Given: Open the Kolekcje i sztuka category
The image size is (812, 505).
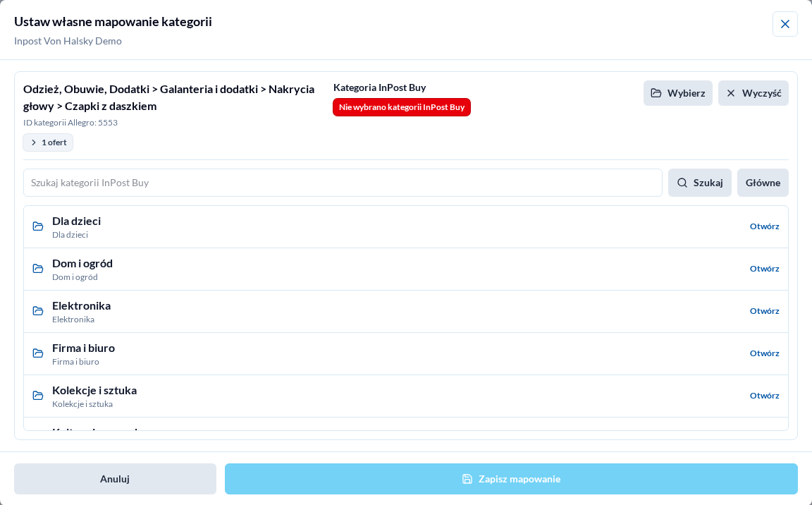Looking at the screenshot, I should pos(764,396).
